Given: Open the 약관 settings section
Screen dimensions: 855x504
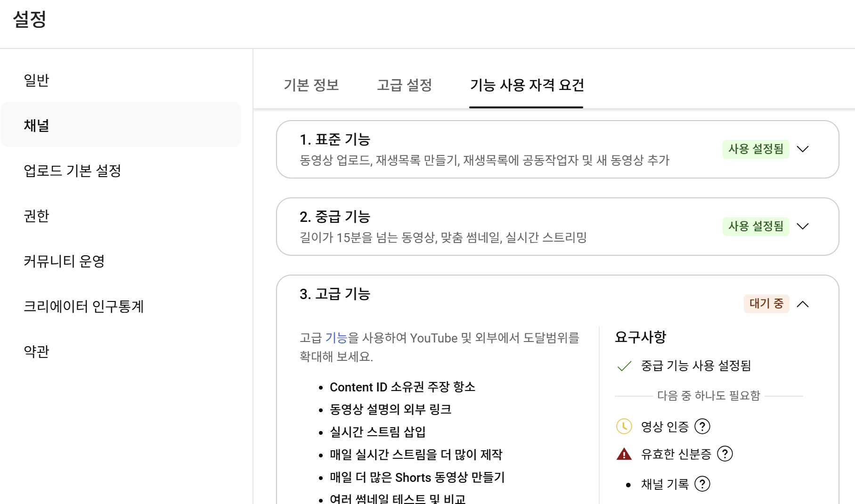Looking at the screenshot, I should (x=121, y=351).
